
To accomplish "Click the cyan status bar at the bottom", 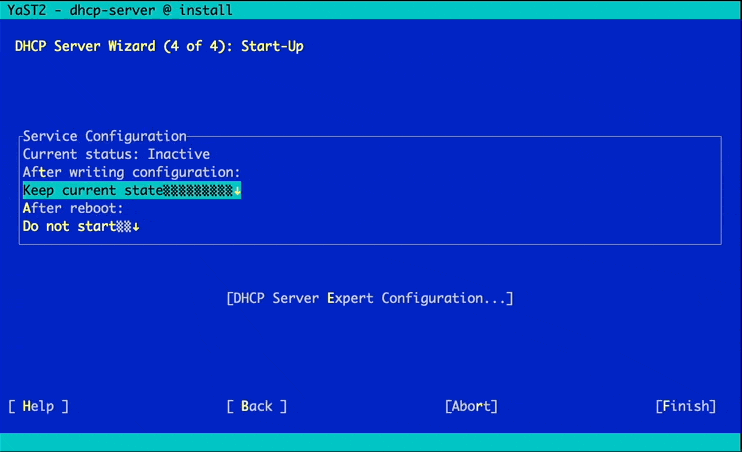I will [370, 442].
